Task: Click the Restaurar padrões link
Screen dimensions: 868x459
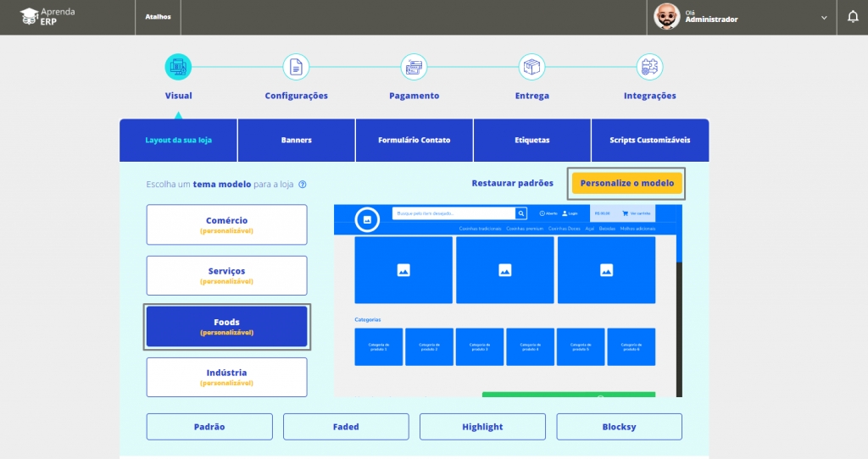Action: [x=512, y=183]
